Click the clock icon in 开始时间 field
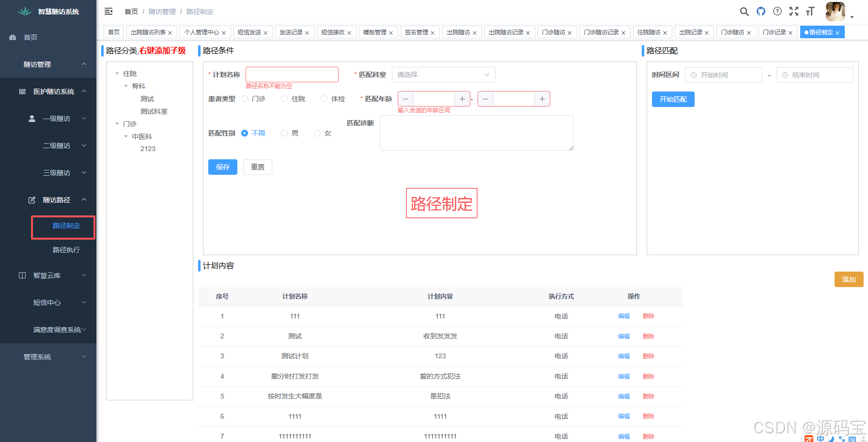The width and height of the screenshot is (868, 442). coord(694,75)
